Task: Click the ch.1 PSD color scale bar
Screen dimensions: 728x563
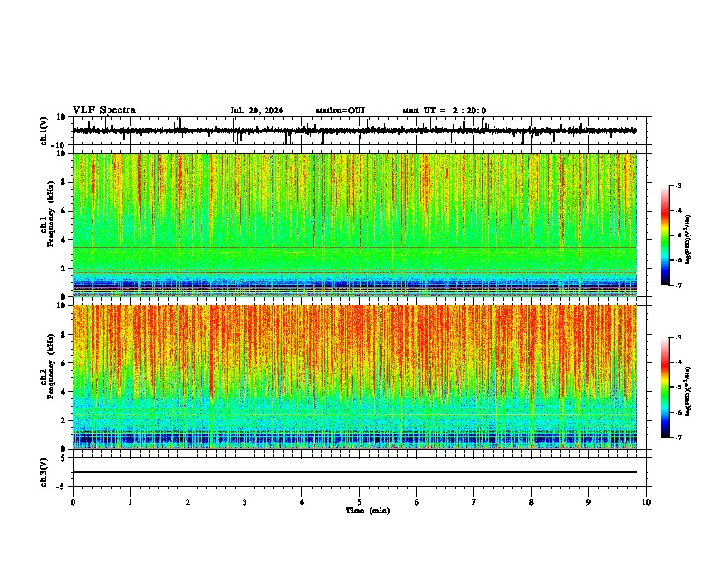Action: pos(665,236)
